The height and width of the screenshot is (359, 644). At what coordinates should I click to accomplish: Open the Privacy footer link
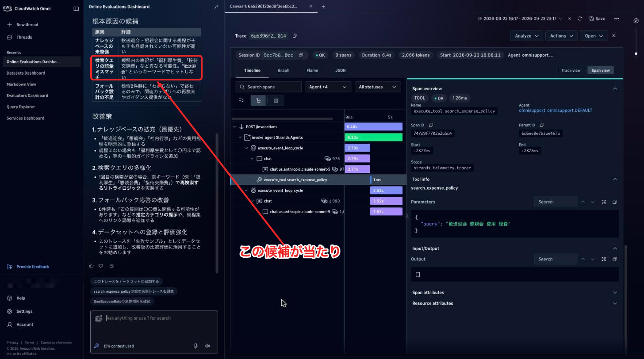click(12, 343)
